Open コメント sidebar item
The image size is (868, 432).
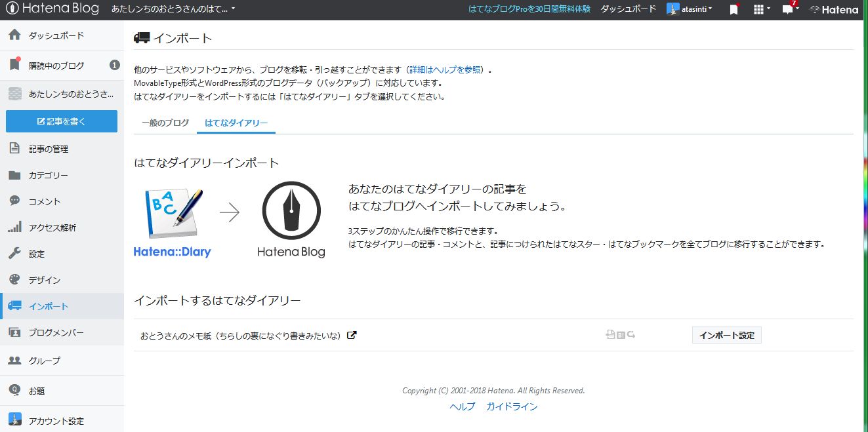click(62, 201)
